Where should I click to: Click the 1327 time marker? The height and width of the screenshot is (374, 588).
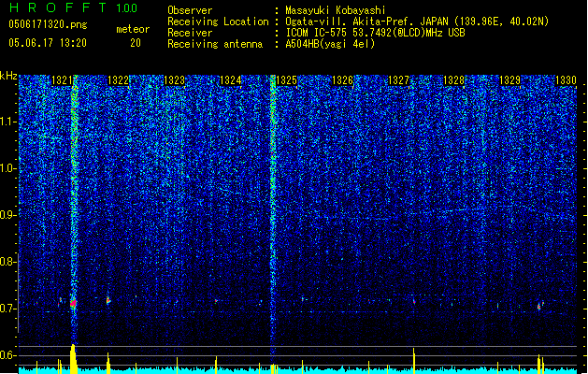click(398, 80)
